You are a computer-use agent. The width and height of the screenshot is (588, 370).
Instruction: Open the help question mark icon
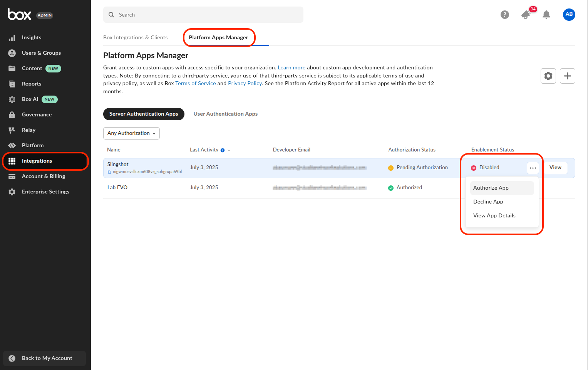[x=505, y=15]
